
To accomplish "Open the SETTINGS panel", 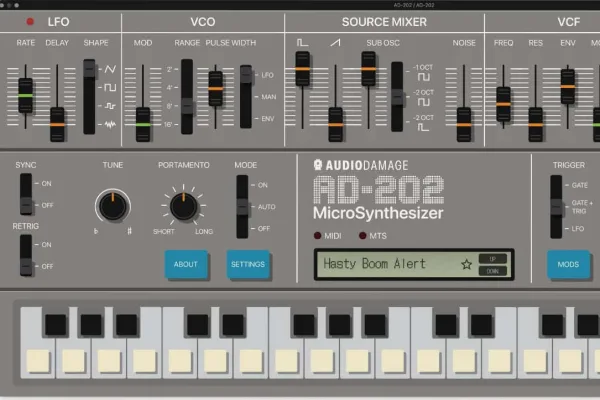I will click(248, 264).
